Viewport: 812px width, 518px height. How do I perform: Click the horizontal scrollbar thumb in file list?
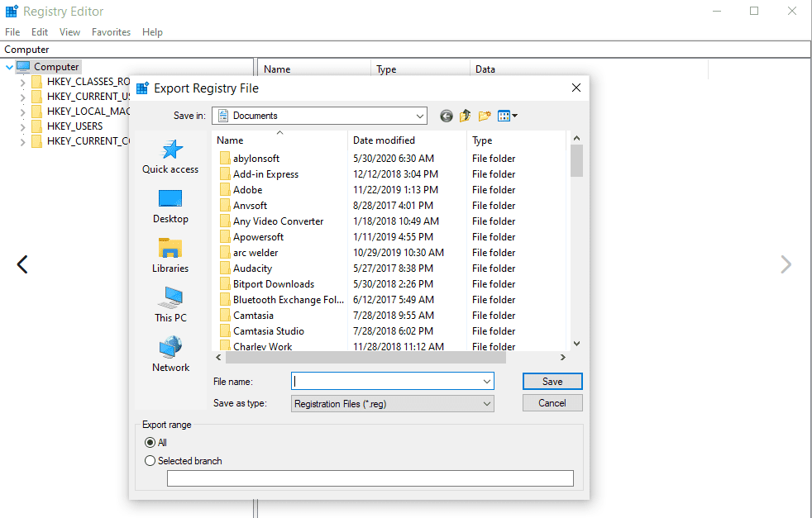(365, 358)
